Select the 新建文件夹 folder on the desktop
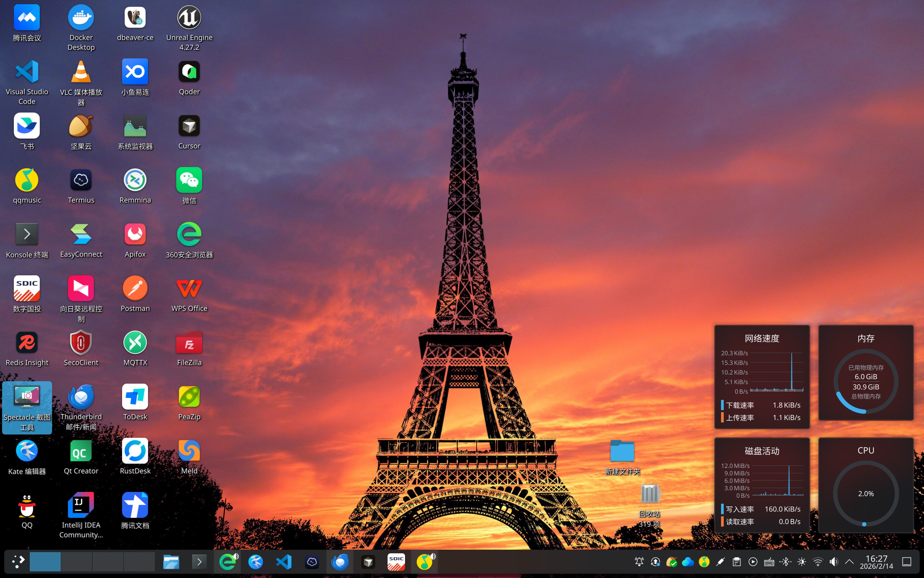This screenshot has height=578, width=924. 622,457
